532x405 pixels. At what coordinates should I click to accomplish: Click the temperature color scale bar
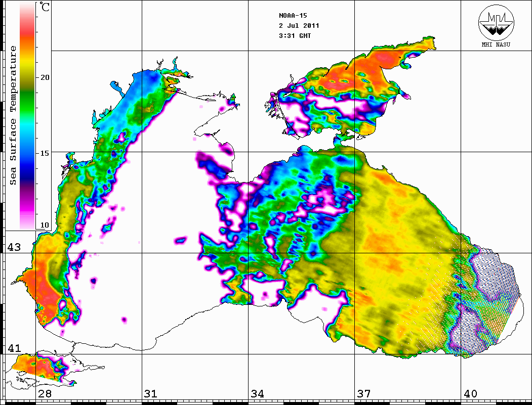[27, 116]
